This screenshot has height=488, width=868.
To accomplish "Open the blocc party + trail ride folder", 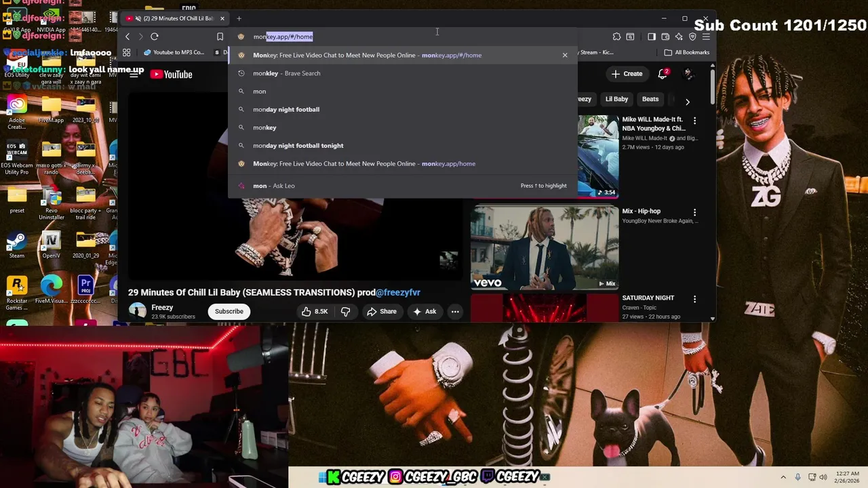I will tap(86, 204).
